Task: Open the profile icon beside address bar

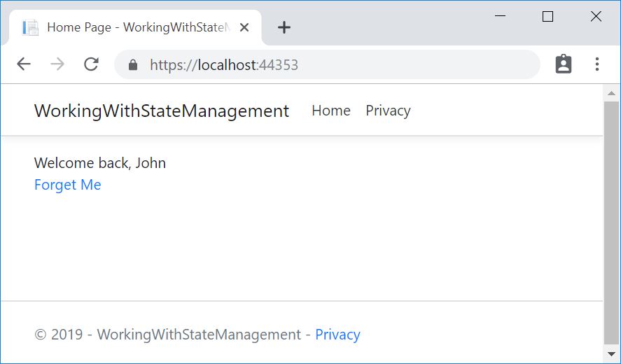Action: [563, 64]
